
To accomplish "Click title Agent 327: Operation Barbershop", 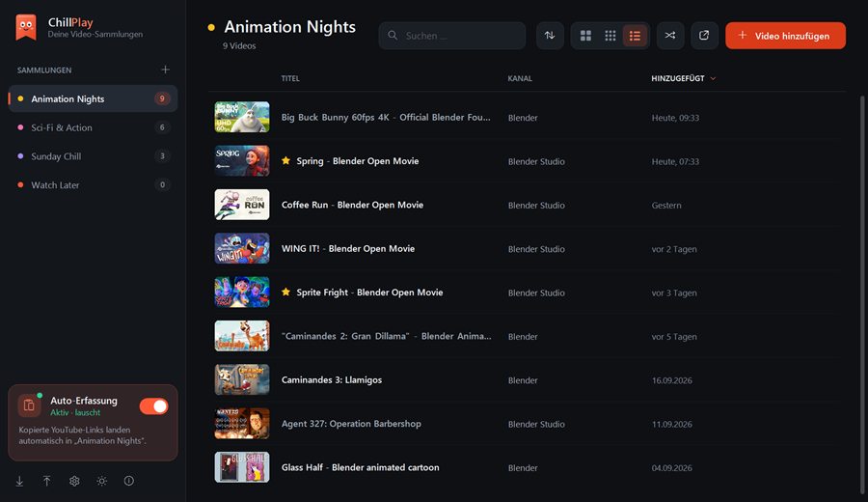I will click(351, 423).
